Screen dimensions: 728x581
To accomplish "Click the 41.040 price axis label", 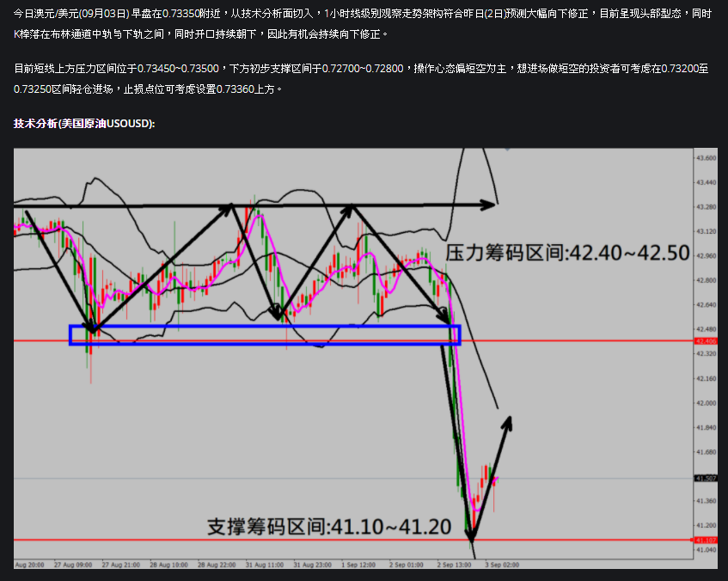I will coord(706,550).
